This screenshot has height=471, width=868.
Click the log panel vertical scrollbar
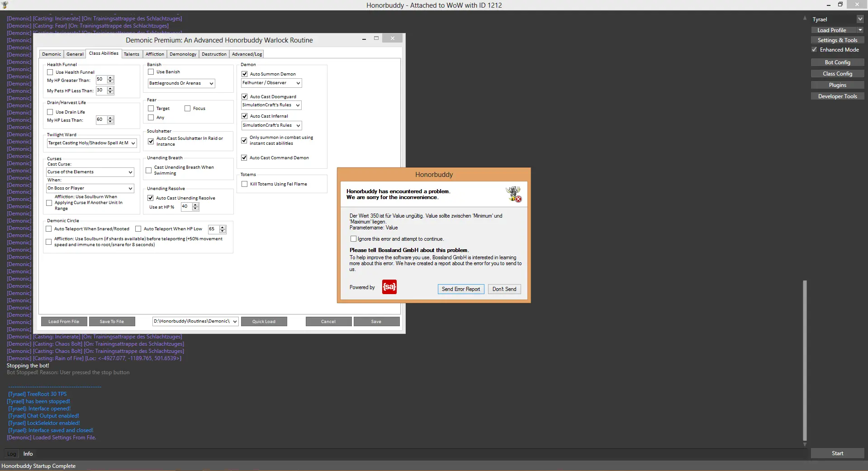(x=805, y=360)
